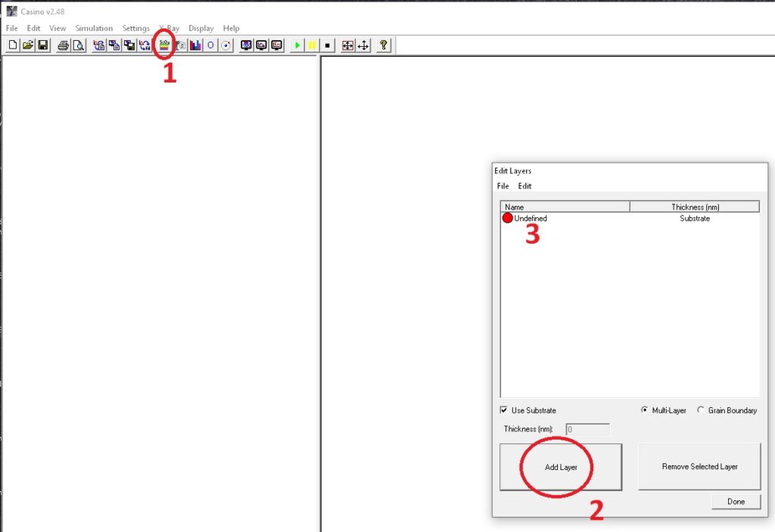Viewport: 775px width, 532px height.
Task: Open the main Edit menu
Action: pyautogui.click(x=33, y=28)
